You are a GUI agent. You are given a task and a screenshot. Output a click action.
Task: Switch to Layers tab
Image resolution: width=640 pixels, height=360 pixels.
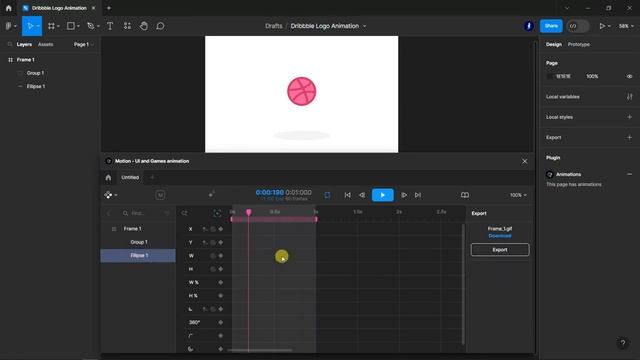click(24, 44)
